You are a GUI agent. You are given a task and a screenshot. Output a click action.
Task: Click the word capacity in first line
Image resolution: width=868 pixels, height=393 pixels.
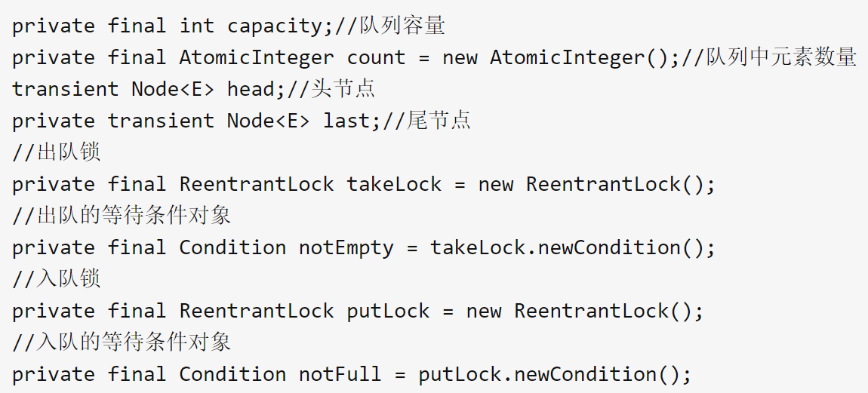tap(275, 26)
